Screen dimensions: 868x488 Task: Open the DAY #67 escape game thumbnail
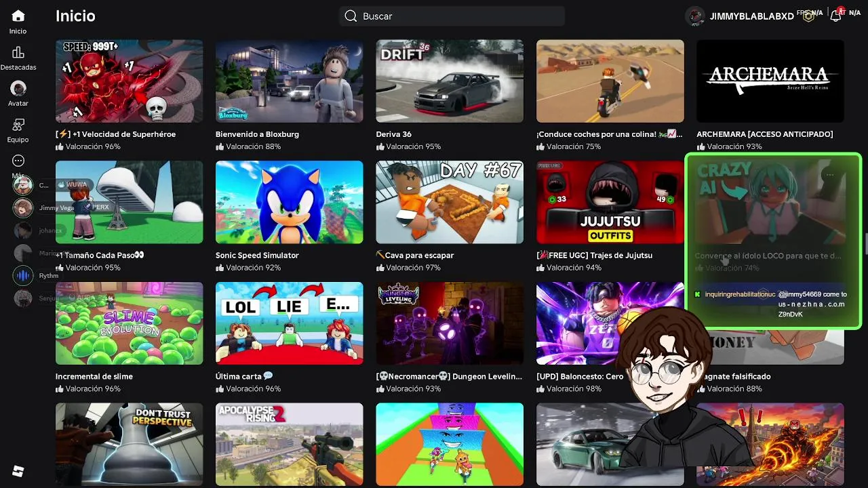(450, 202)
